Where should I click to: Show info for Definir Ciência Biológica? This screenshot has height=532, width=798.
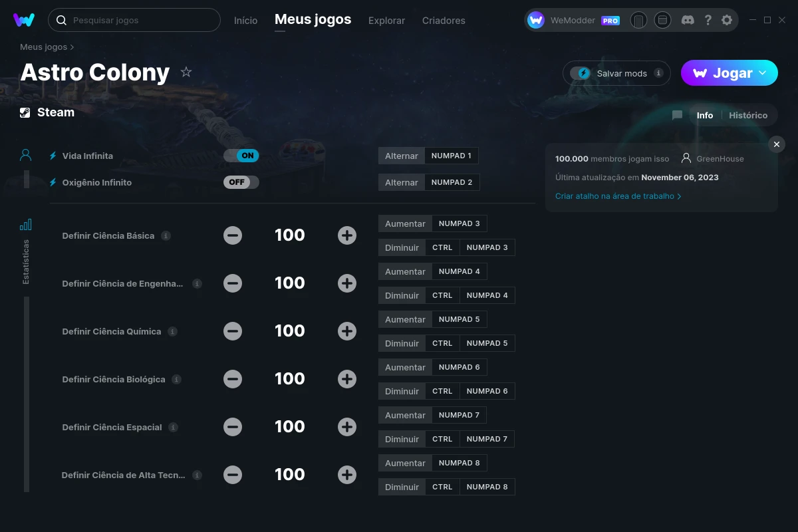click(x=176, y=379)
